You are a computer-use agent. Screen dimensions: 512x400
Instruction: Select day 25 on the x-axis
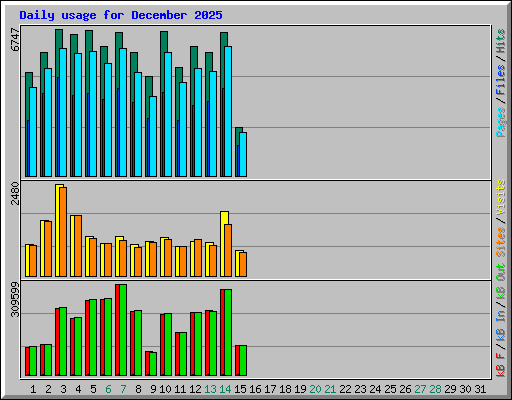pyautogui.click(x=390, y=389)
